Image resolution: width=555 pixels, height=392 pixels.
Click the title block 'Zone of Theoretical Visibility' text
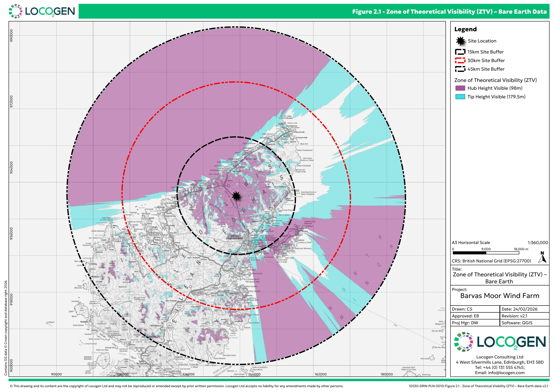tap(500, 278)
